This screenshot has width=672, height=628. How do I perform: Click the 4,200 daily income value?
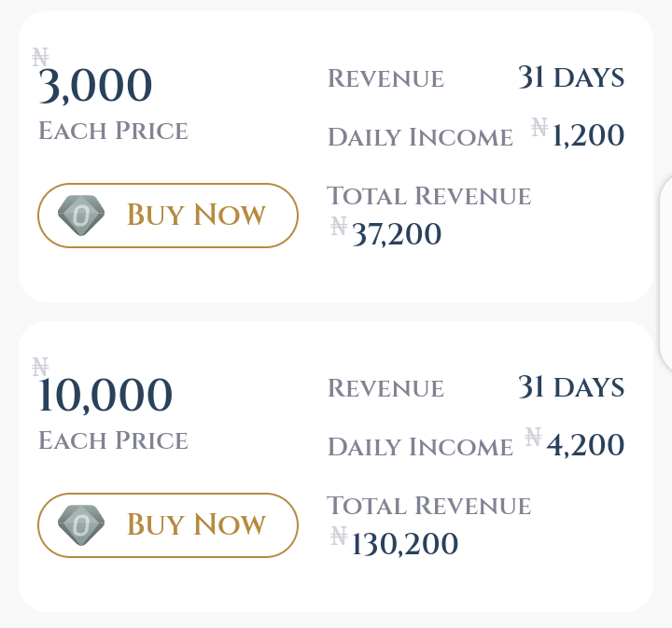pyautogui.click(x=585, y=445)
